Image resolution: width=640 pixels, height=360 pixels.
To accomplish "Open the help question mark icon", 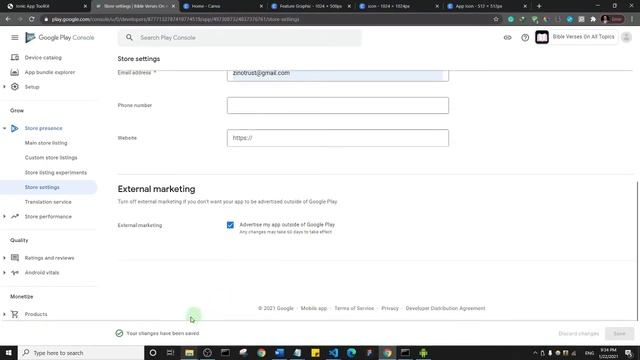I will coord(525,38).
